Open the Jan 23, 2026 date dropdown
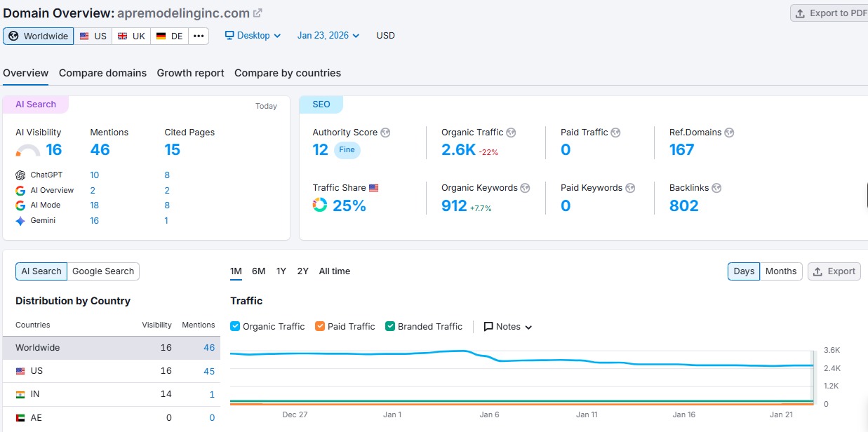 coord(327,35)
